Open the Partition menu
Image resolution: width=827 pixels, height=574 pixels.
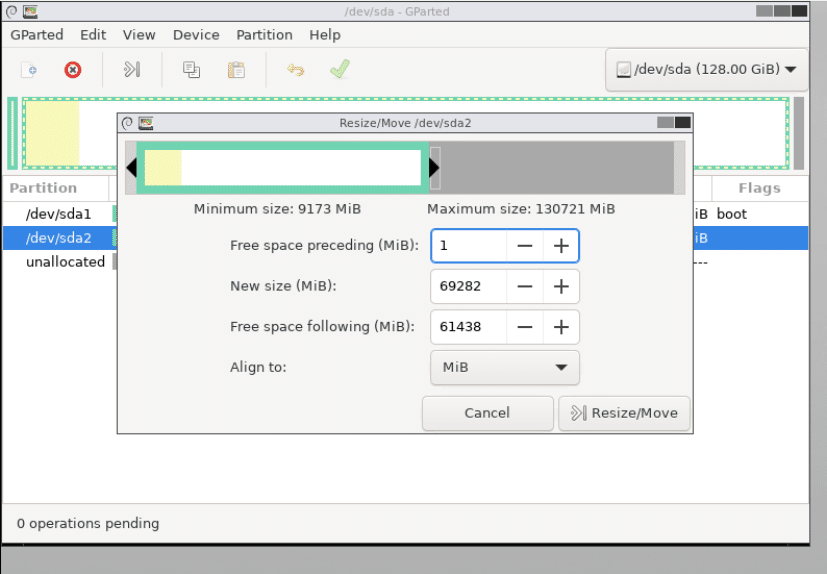264,35
